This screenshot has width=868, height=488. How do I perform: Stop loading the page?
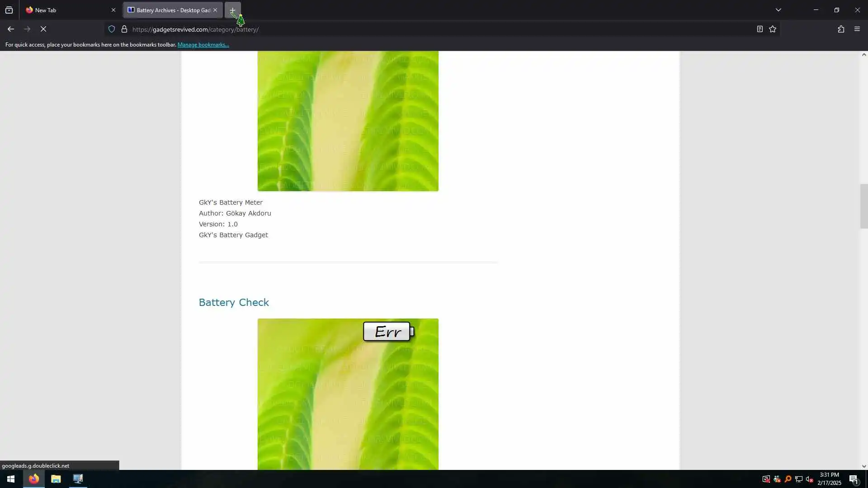pos(43,29)
